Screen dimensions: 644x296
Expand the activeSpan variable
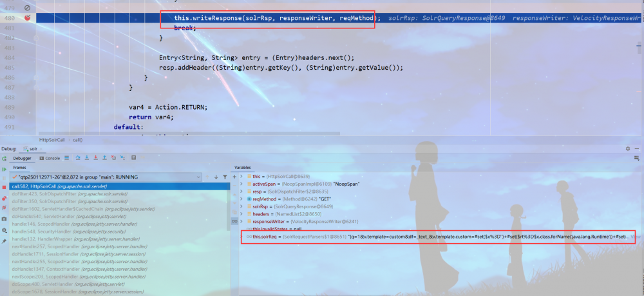[x=241, y=184]
